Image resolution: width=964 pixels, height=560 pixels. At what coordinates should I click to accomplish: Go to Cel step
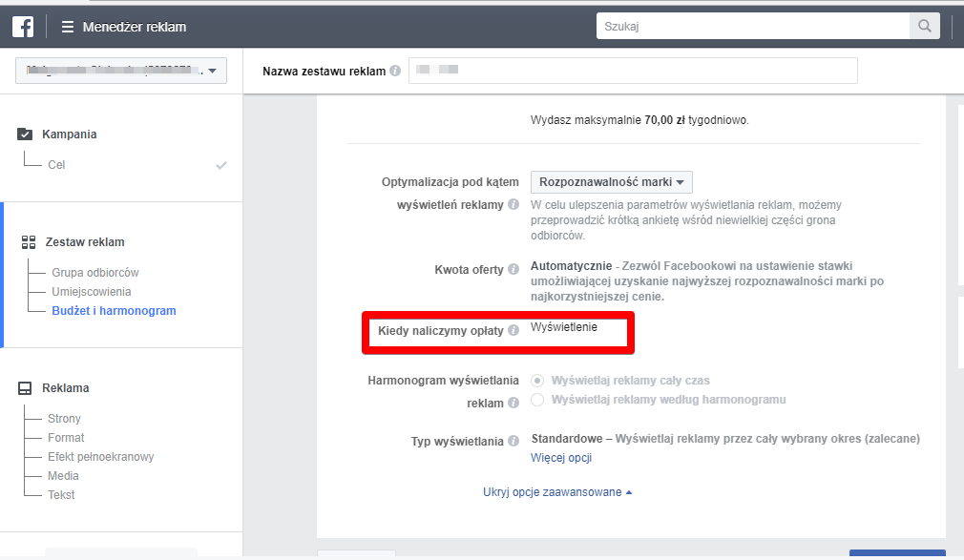coord(56,165)
